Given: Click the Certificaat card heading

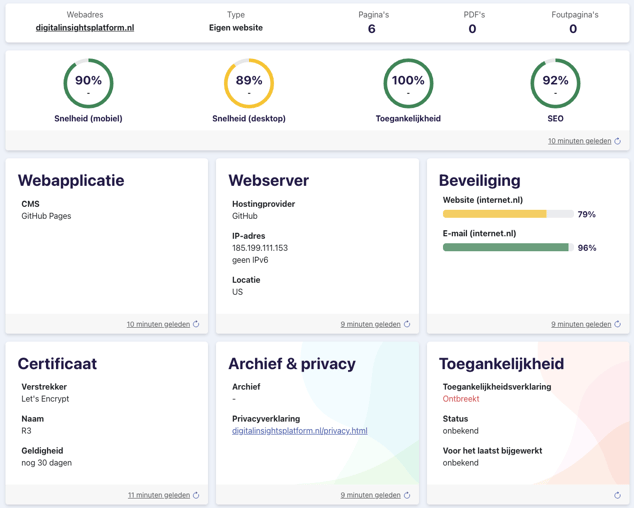Looking at the screenshot, I should click(57, 364).
